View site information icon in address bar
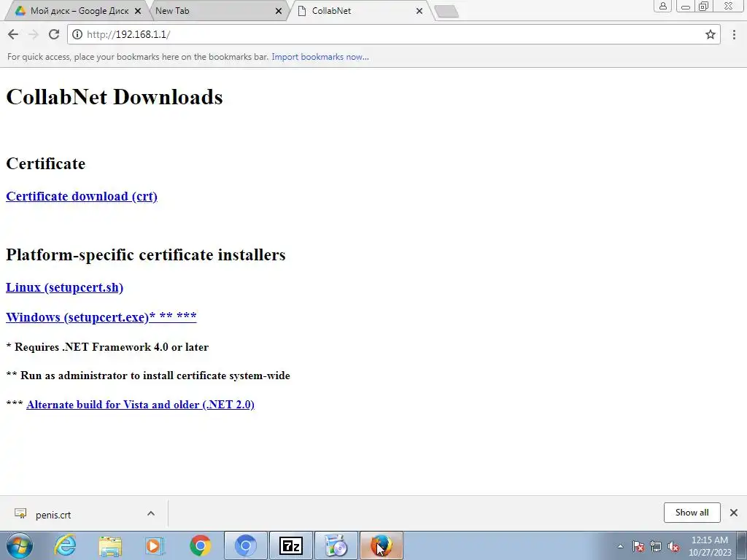 coord(77,34)
